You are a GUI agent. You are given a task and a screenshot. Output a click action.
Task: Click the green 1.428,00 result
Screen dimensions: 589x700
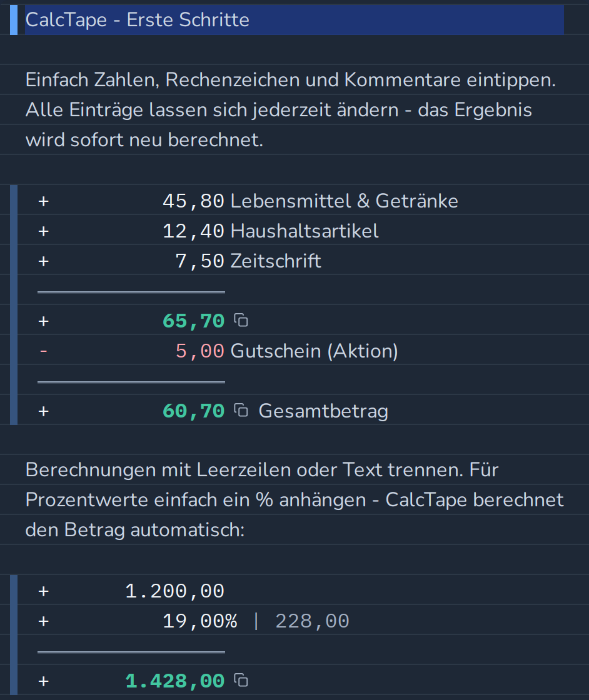(x=174, y=681)
